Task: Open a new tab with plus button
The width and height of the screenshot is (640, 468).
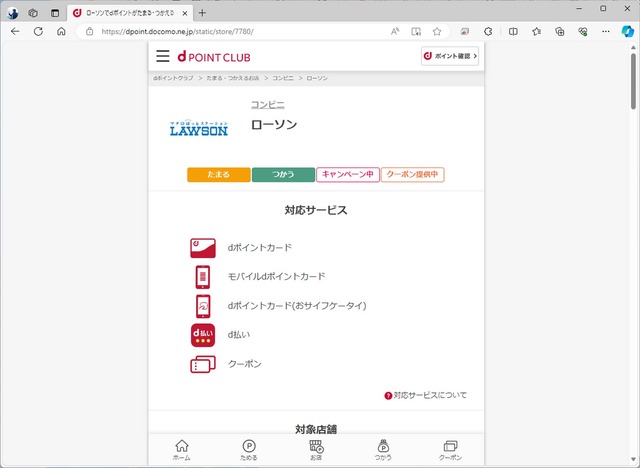Action: pos(202,13)
